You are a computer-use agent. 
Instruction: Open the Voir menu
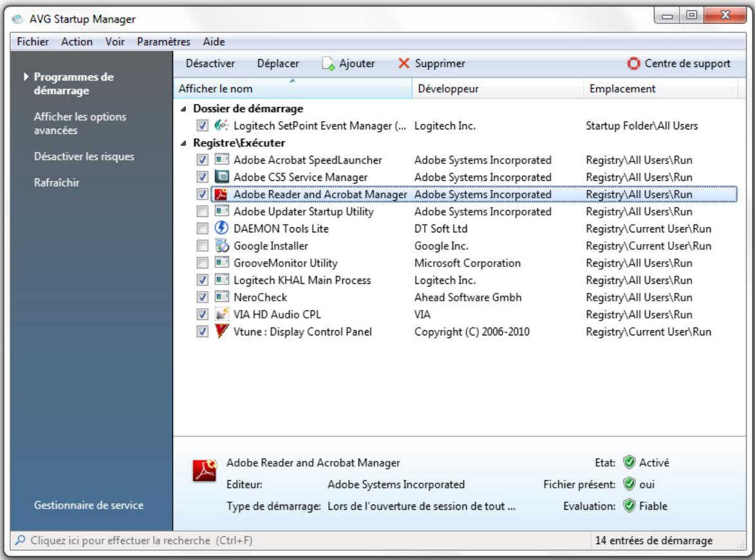(x=115, y=42)
